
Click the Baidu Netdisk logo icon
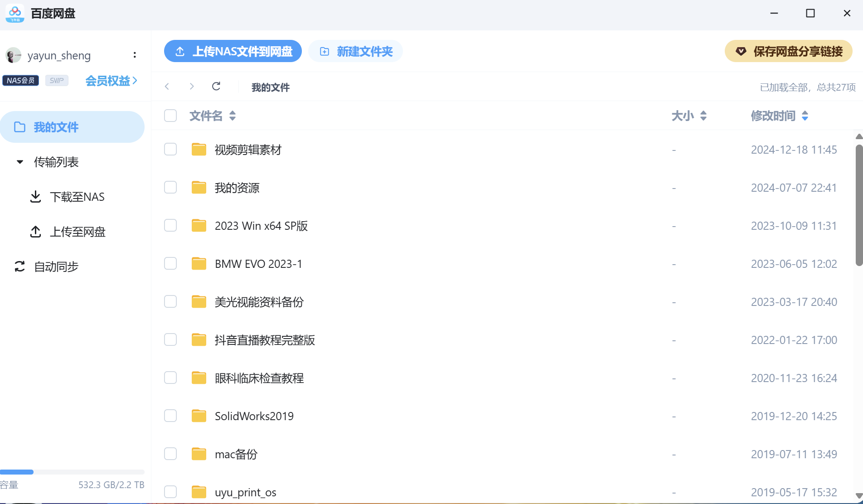(15, 14)
